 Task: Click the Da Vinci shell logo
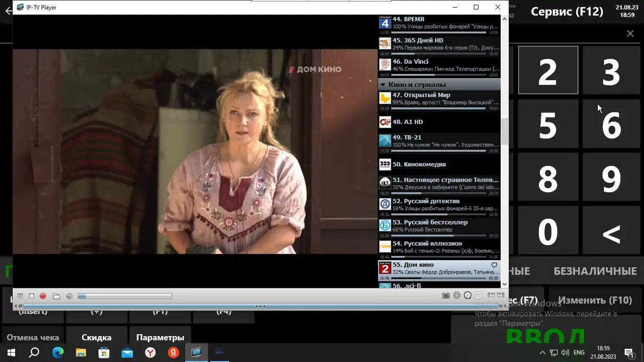click(x=385, y=65)
